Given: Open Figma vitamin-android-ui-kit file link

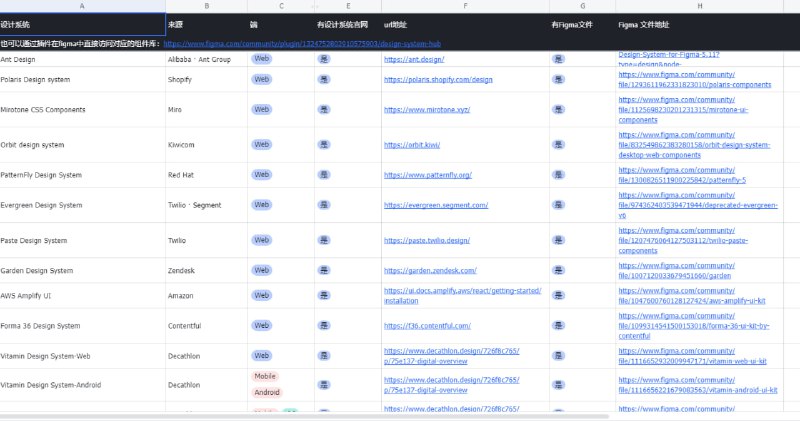Looking at the screenshot, I should pyautogui.click(x=698, y=385).
